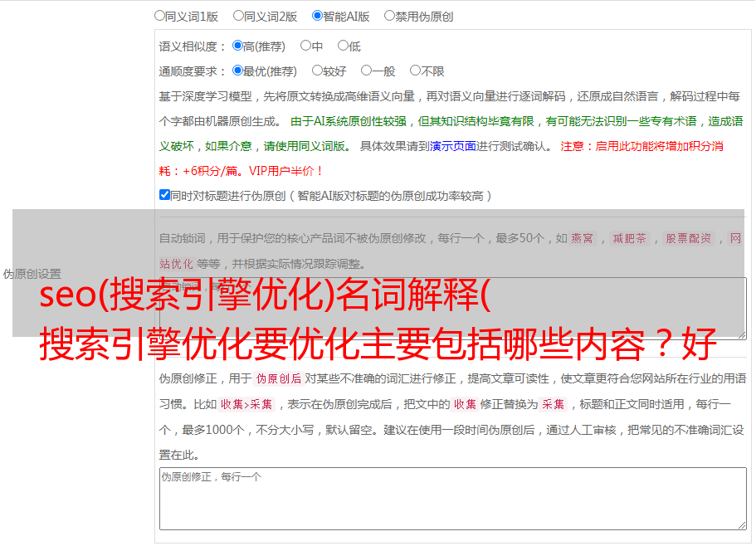756x546 pixels.
Task: Click the 伪原创后 highlighted tag
Action: click(x=279, y=378)
